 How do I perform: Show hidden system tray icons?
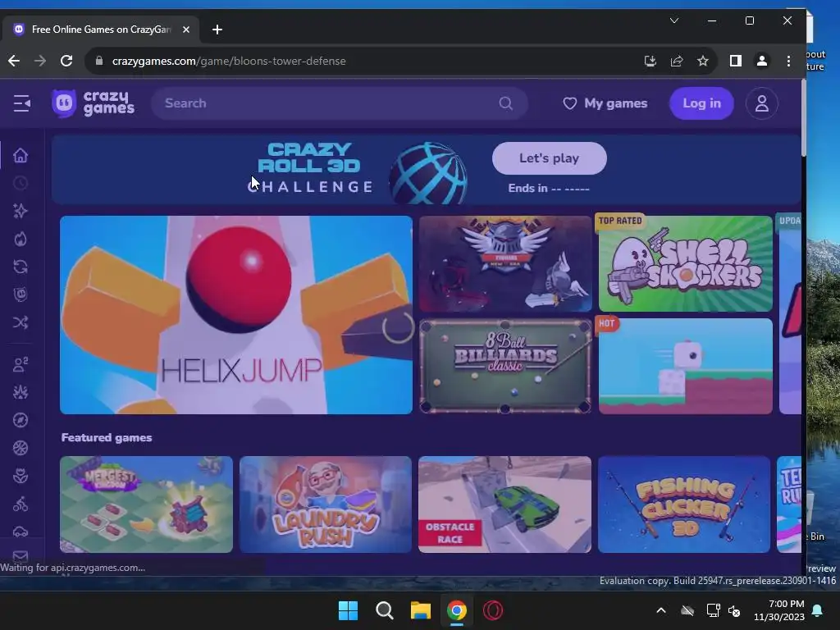click(661, 610)
